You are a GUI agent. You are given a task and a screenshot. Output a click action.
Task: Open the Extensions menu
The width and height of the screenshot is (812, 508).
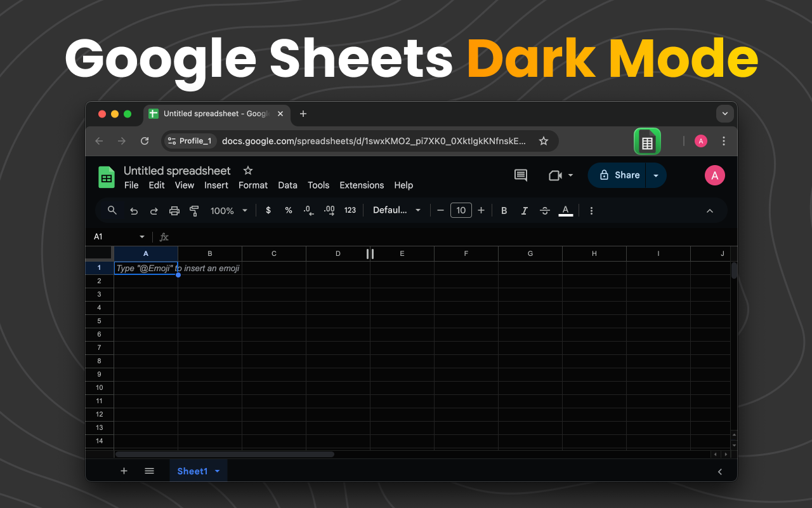point(362,185)
